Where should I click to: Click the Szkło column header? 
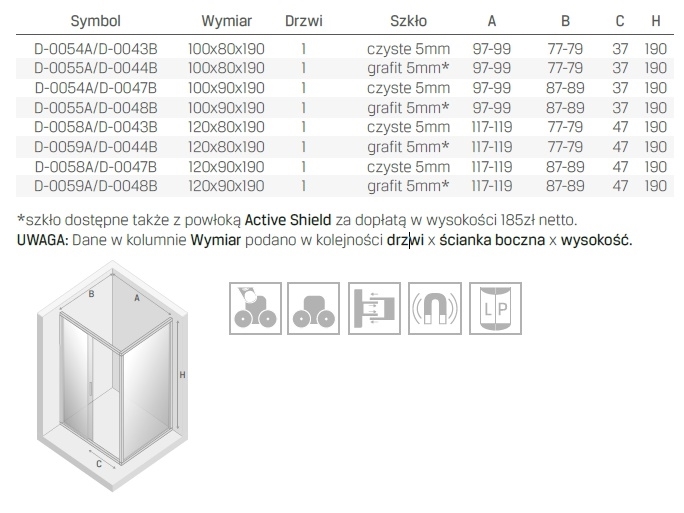point(408,21)
